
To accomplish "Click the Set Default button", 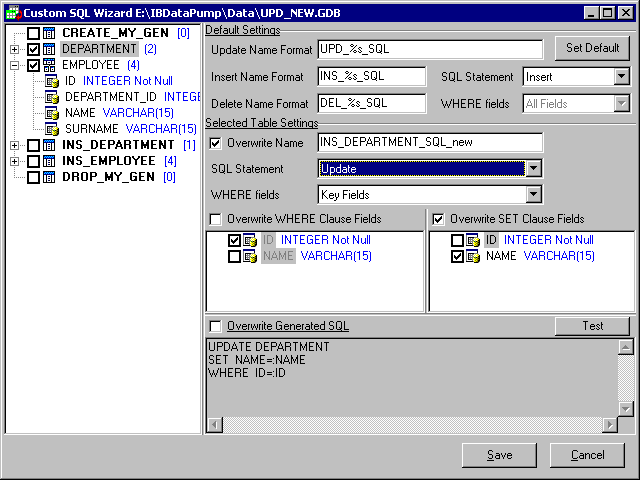I will pyautogui.click(x=592, y=48).
